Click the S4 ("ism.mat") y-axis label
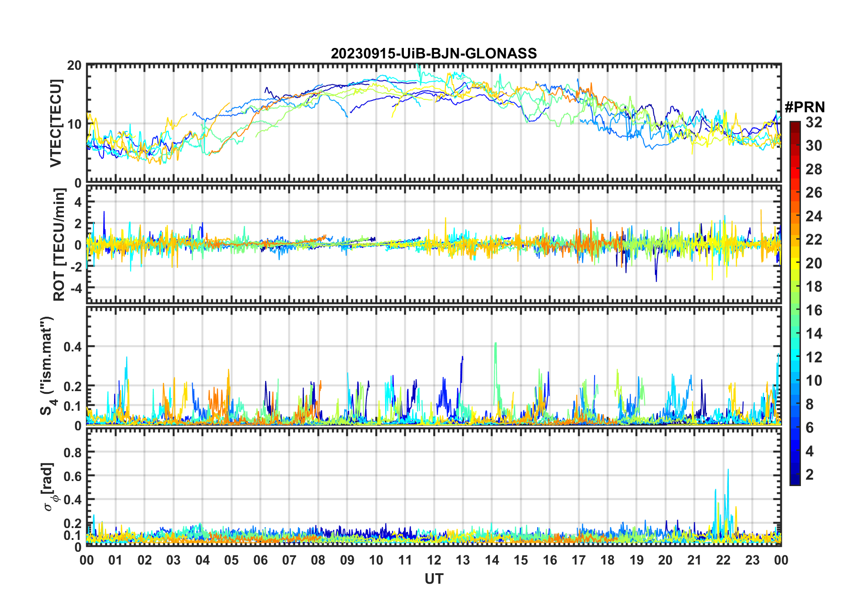Screen dimensions: 868x607 point(47,366)
